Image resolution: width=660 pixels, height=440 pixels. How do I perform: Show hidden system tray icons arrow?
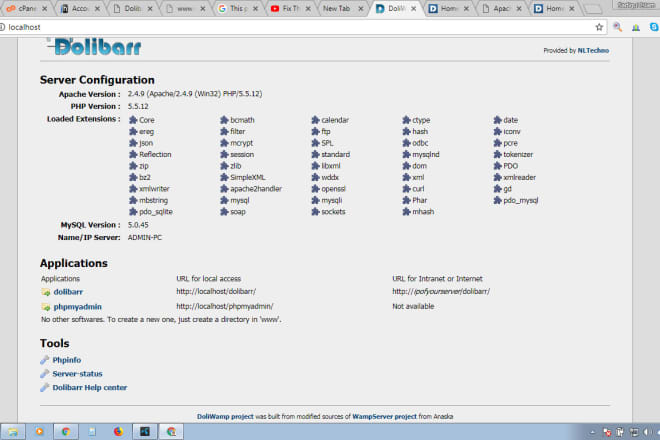592,432
